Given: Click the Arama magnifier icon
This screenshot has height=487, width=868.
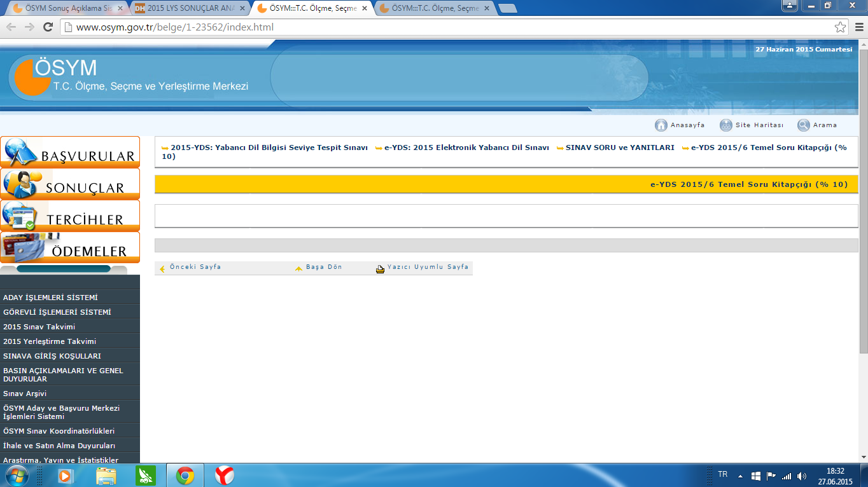Looking at the screenshot, I should [804, 125].
